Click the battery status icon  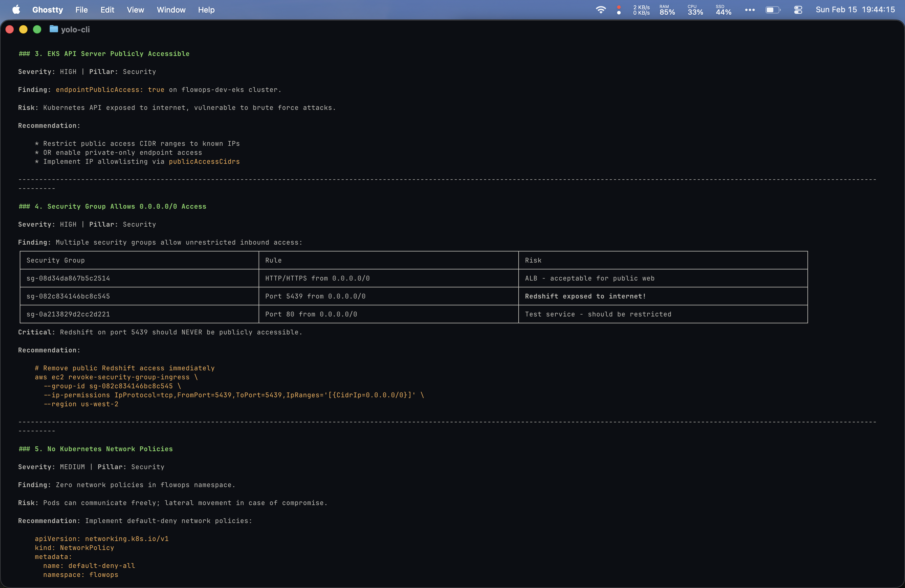(x=772, y=10)
